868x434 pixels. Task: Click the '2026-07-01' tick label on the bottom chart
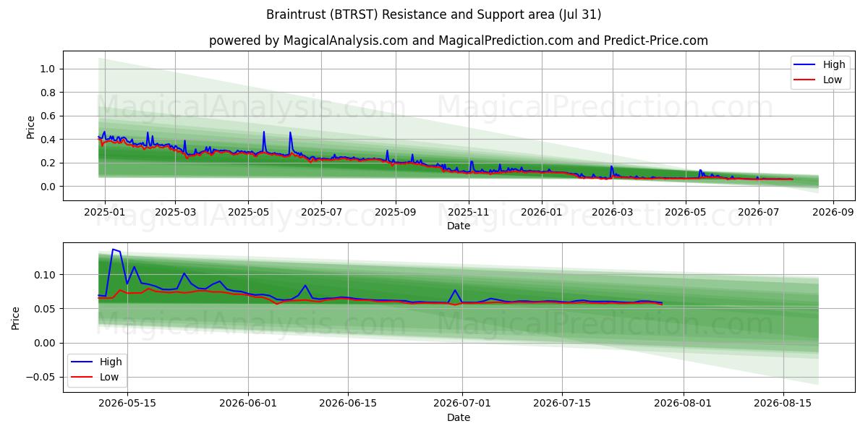click(461, 404)
